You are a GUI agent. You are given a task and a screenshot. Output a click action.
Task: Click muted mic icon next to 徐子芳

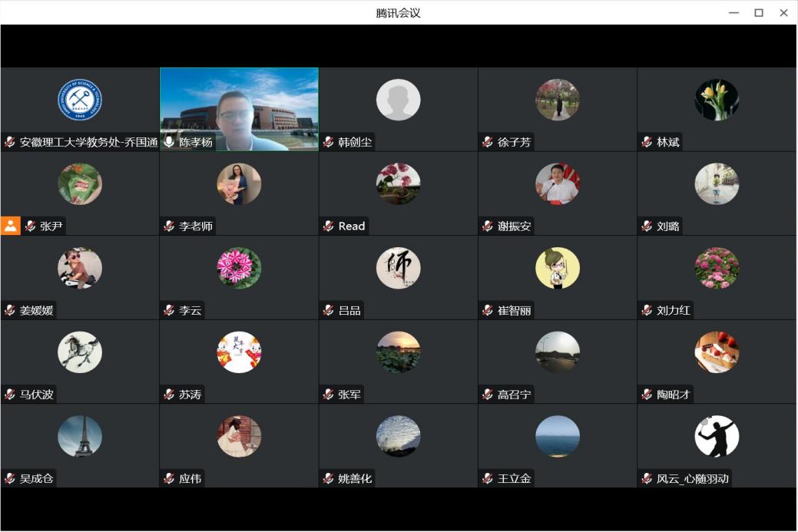pos(487,142)
